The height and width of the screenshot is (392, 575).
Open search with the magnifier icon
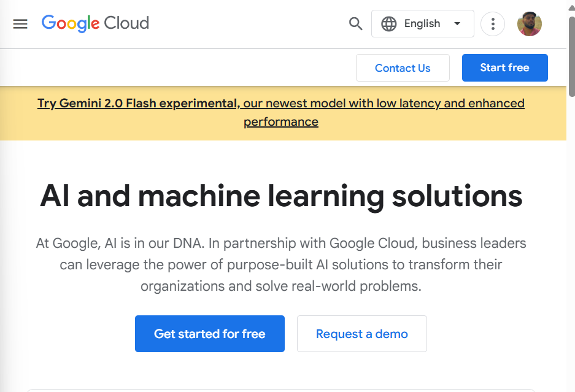pos(356,24)
